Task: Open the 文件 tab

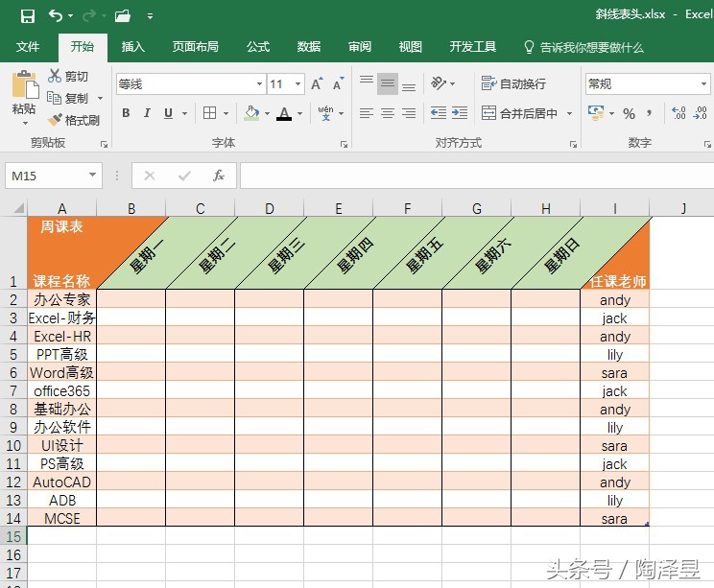Action: [28, 47]
